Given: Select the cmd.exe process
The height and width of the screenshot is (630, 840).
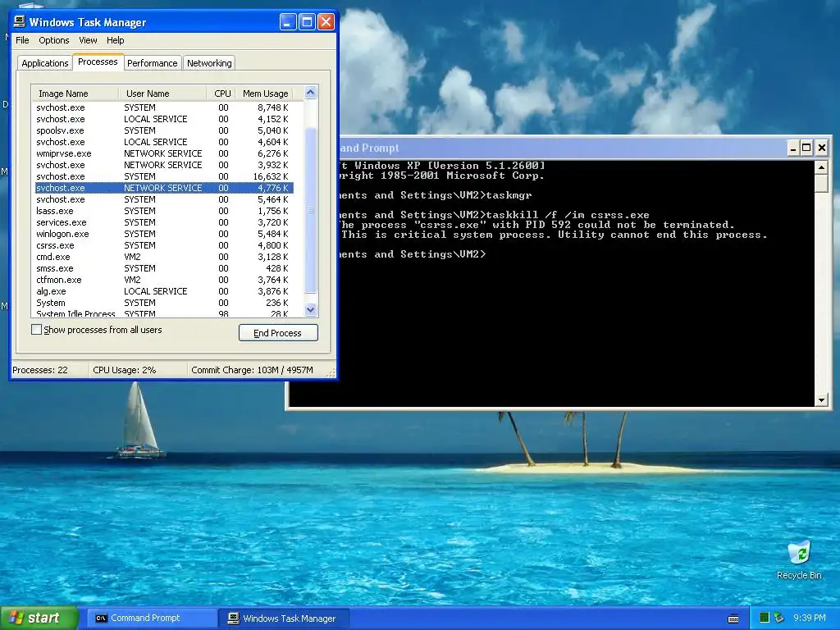Looking at the screenshot, I should click(x=164, y=257).
